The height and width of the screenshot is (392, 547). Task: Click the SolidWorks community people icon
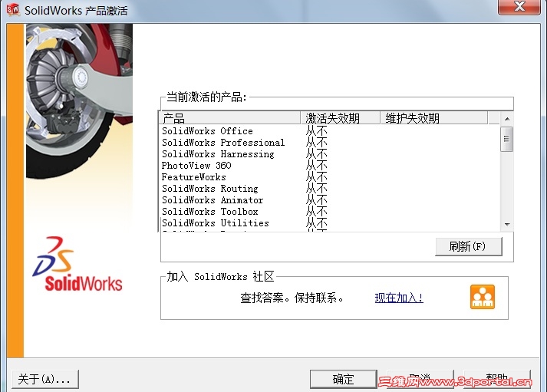point(483,297)
